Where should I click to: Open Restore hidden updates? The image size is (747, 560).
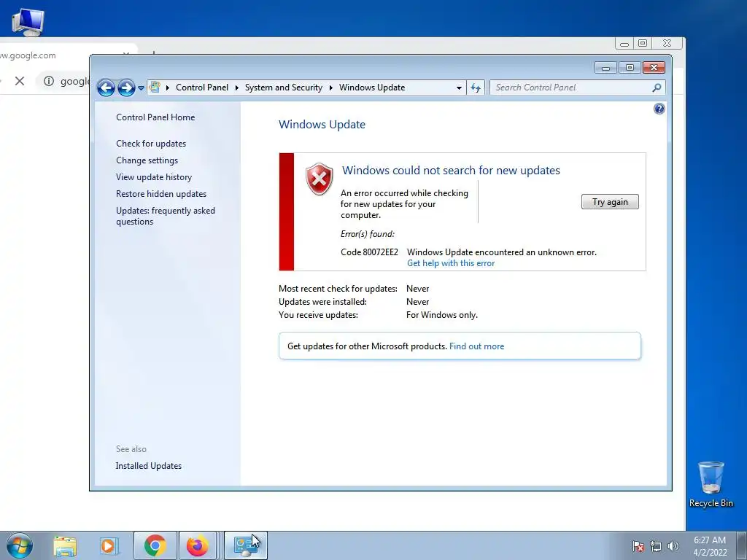161,194
